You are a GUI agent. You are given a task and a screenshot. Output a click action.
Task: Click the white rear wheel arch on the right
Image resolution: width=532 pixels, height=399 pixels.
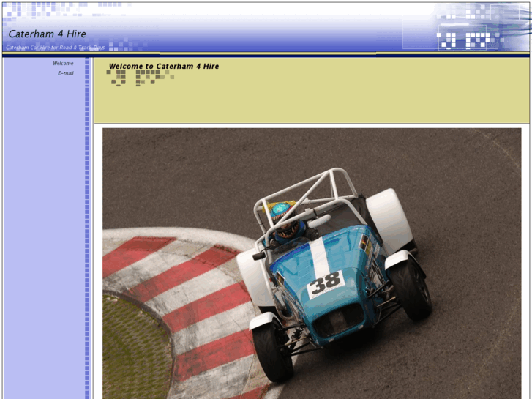coord(388,216)
